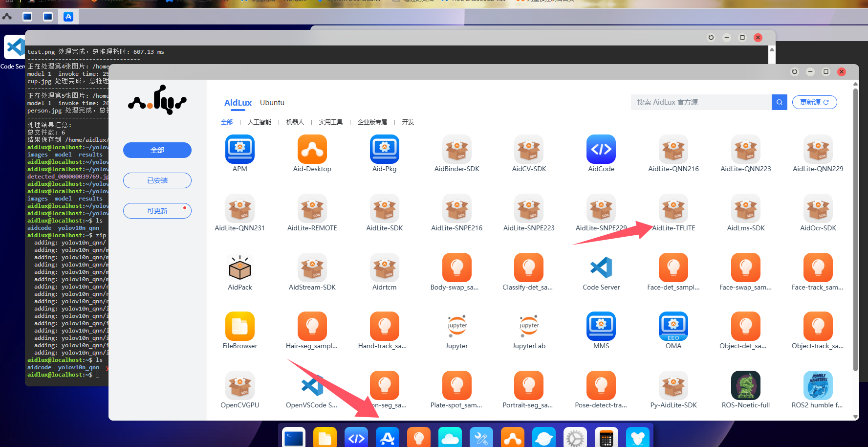
Task: Open the AidOcr-SDK package
Action: click(x=818, y=208)
